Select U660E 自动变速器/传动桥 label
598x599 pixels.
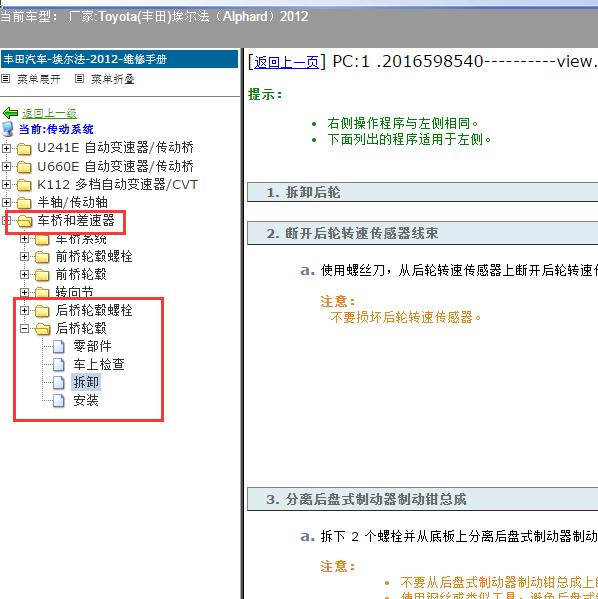click(x=115, y=166)
